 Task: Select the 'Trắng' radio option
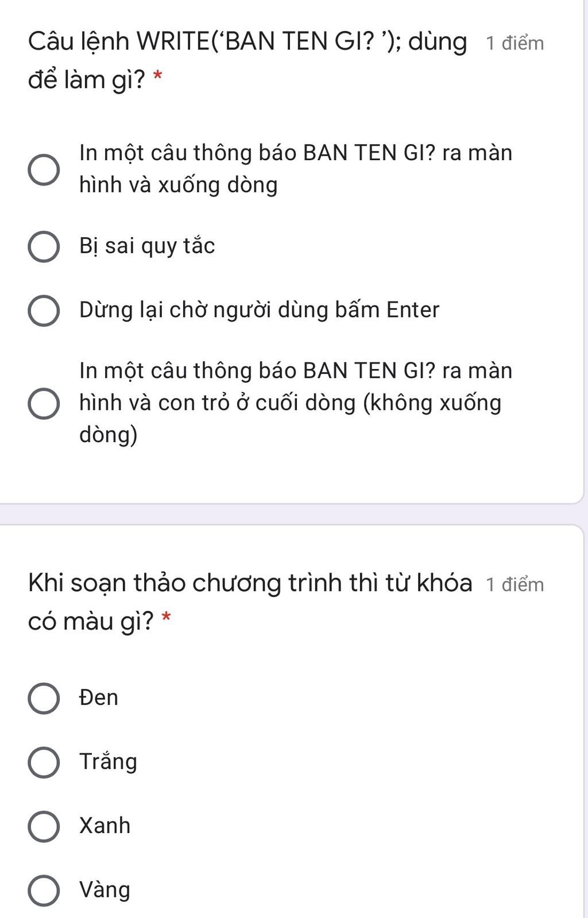tap(44, 762)
